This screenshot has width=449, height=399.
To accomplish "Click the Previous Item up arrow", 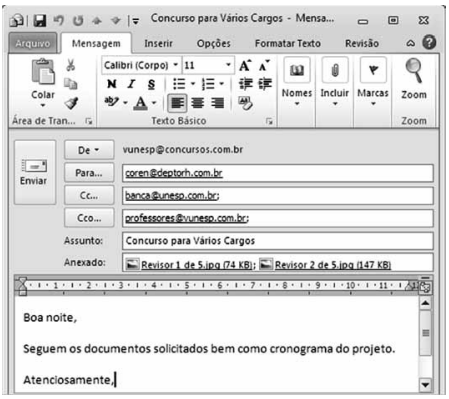I will tap(97, 21).
